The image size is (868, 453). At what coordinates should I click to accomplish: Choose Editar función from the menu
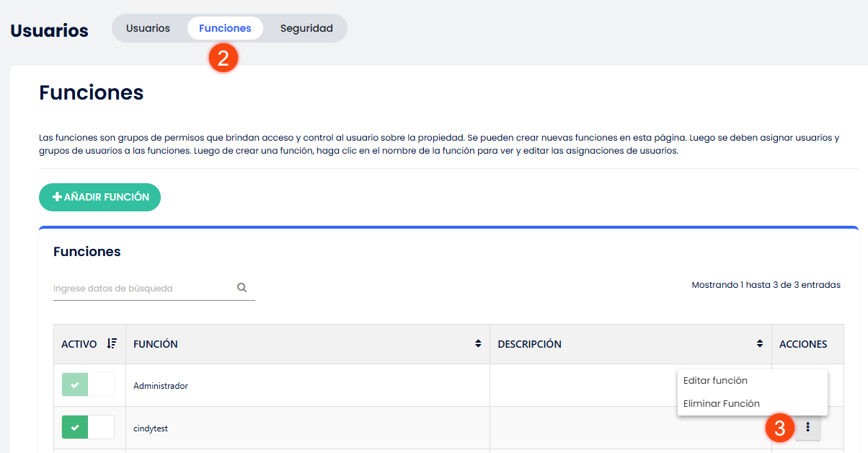point(715,380)
